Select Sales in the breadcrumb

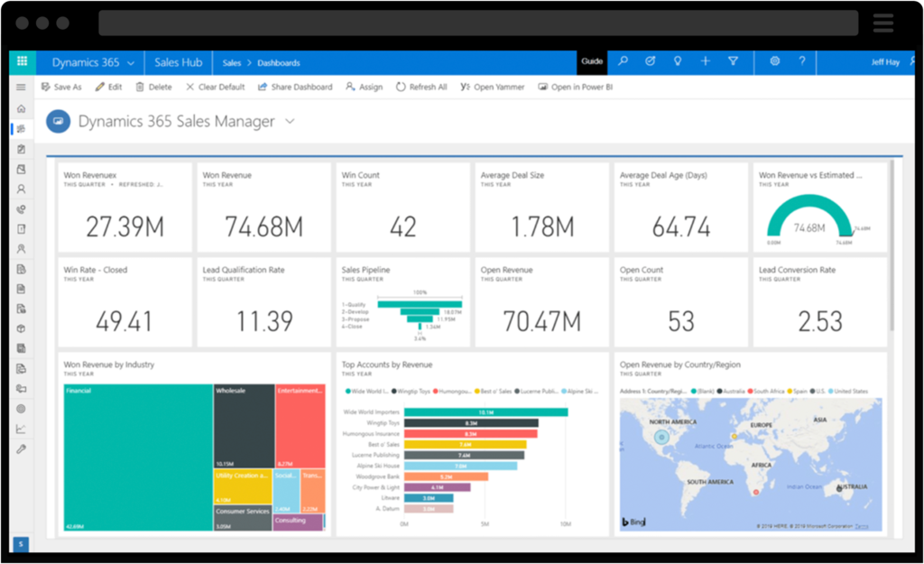pos(232,63)
